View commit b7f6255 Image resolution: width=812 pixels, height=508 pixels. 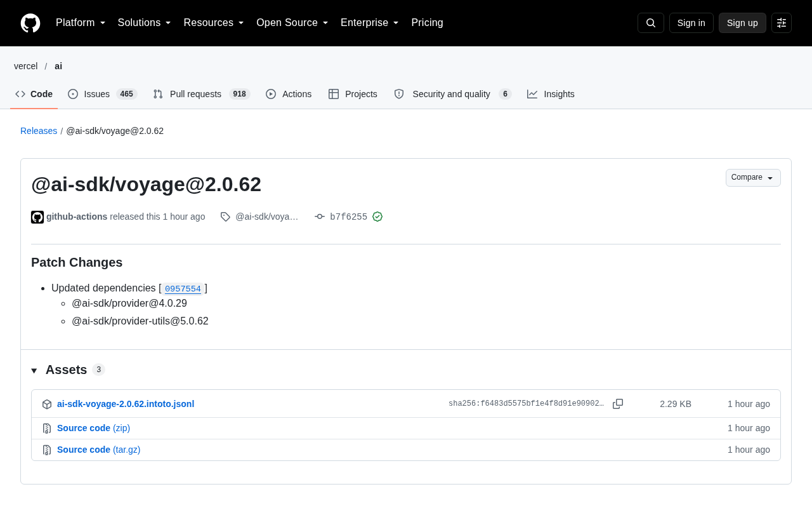[x=348, y=217]
